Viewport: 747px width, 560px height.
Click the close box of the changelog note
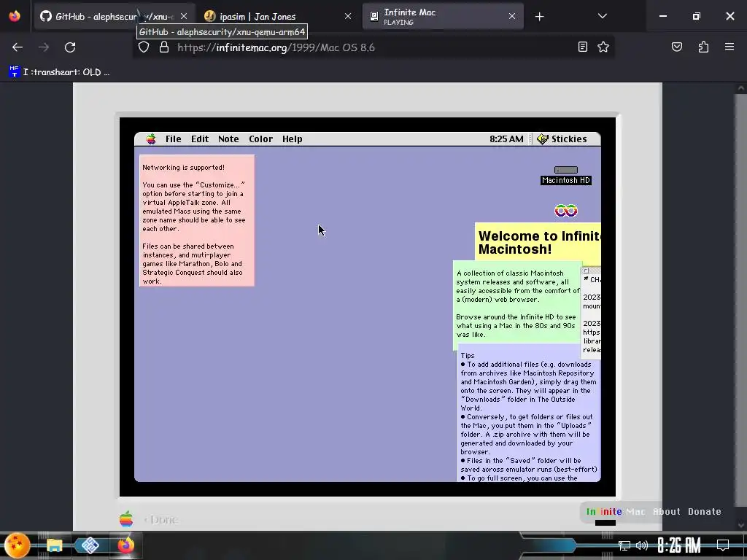pyautogui.click(x=587, y=271)
